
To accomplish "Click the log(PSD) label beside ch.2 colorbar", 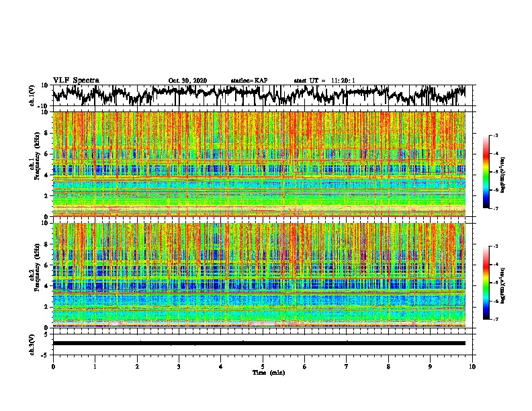I will tap(503, 285).
